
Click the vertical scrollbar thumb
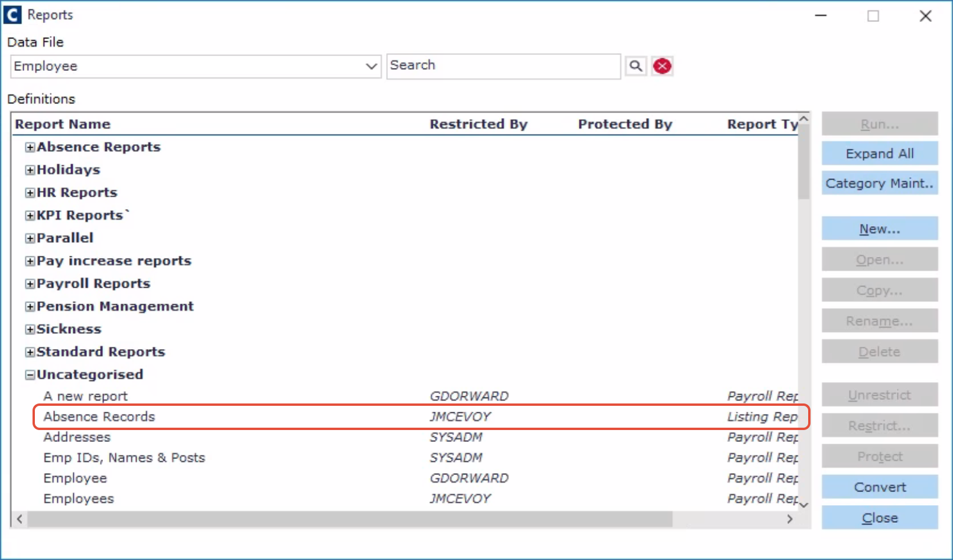[x=803, y=162]
